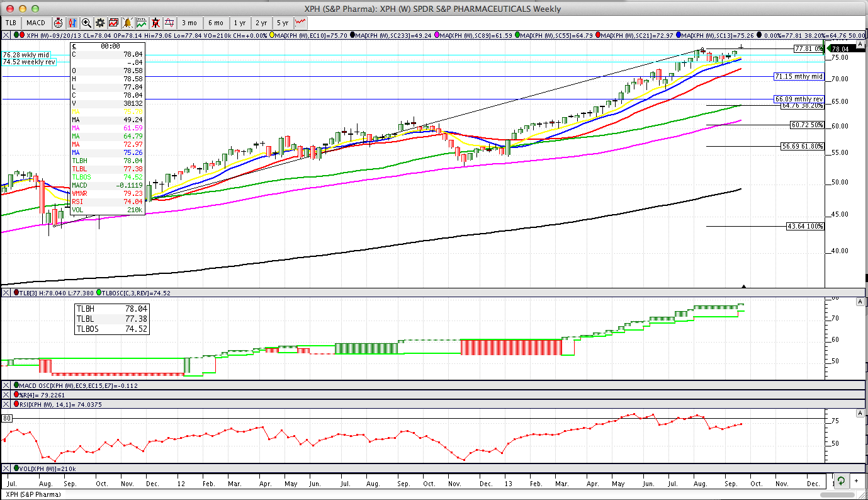Viewport: 868px width, 500px height.
Task: Open the alert bell icon
Action: (x=128, y=23)
